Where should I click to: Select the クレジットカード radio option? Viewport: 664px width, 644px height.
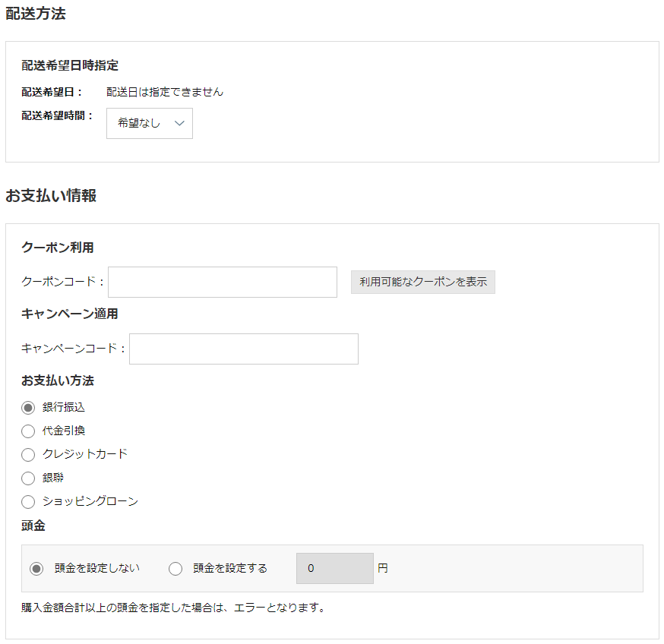28,455
